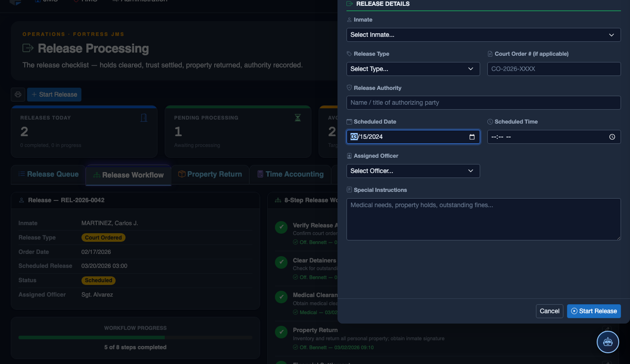The image size is (630, 364).
Task: Click the workflow progress bar
Action: (x=135, y=337)
